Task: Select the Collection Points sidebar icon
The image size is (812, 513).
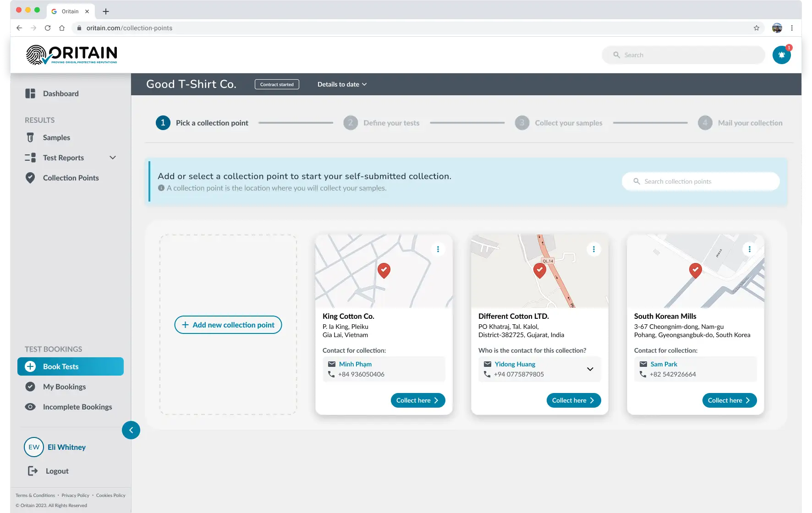Action: coord(30,178)
